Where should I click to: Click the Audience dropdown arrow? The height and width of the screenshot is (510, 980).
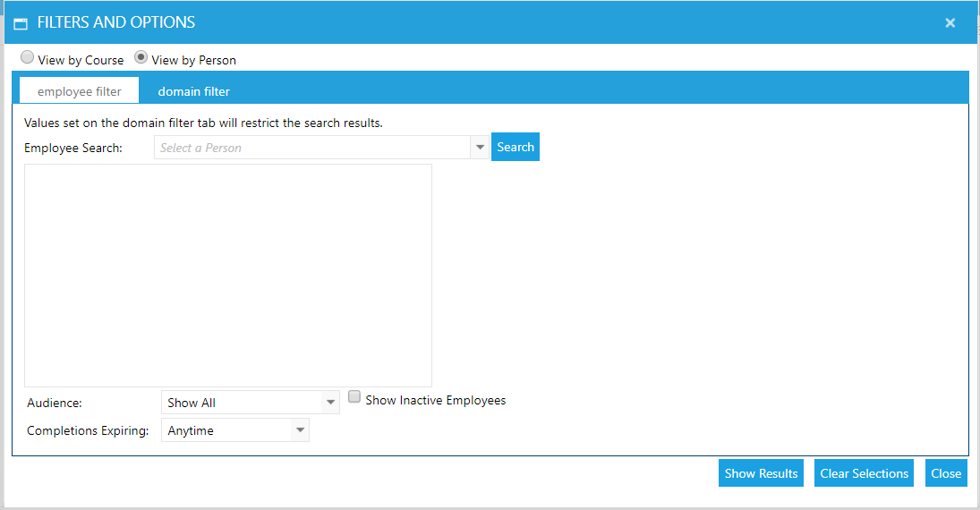(330, 403)
